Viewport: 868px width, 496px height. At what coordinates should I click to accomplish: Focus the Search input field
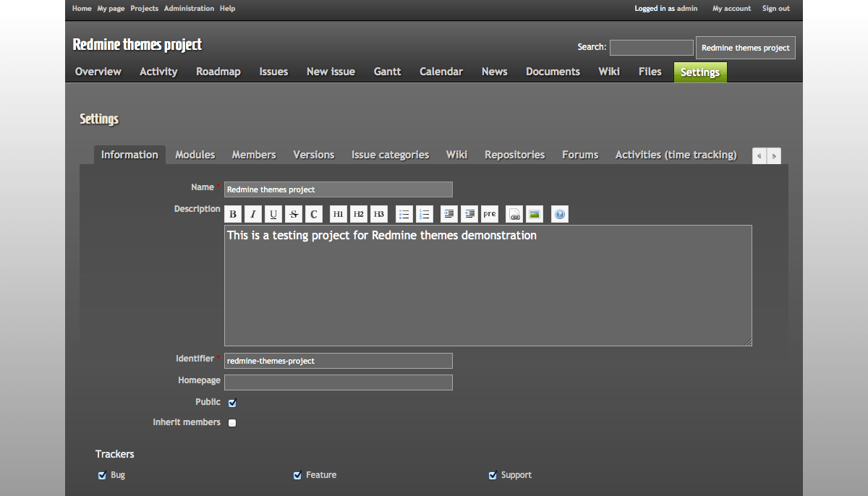point(652,48)
